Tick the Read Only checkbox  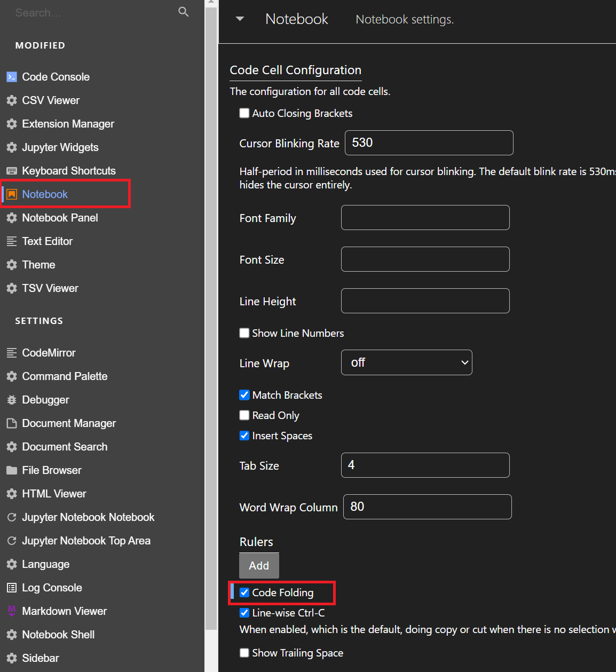(x=244, y=415)
